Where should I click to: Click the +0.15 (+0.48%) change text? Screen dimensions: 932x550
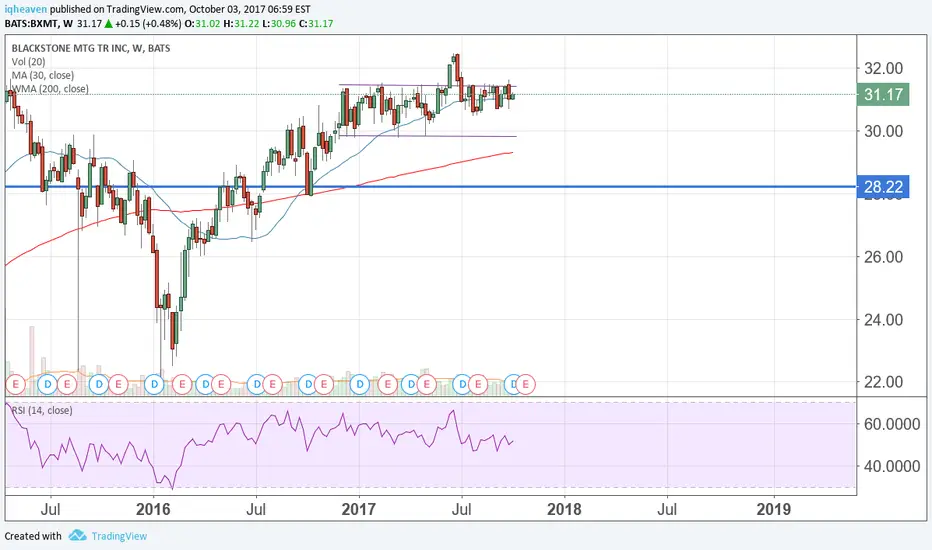(147, 24)
